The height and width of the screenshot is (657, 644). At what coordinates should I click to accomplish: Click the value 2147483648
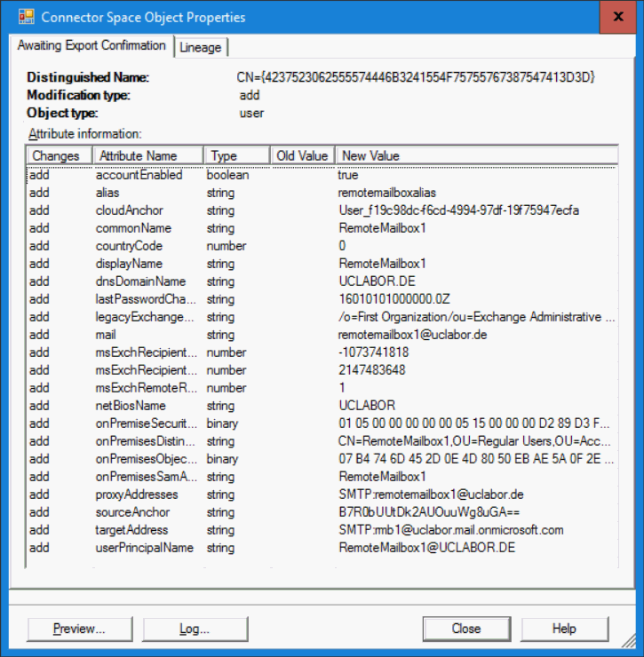pos(372,370)
